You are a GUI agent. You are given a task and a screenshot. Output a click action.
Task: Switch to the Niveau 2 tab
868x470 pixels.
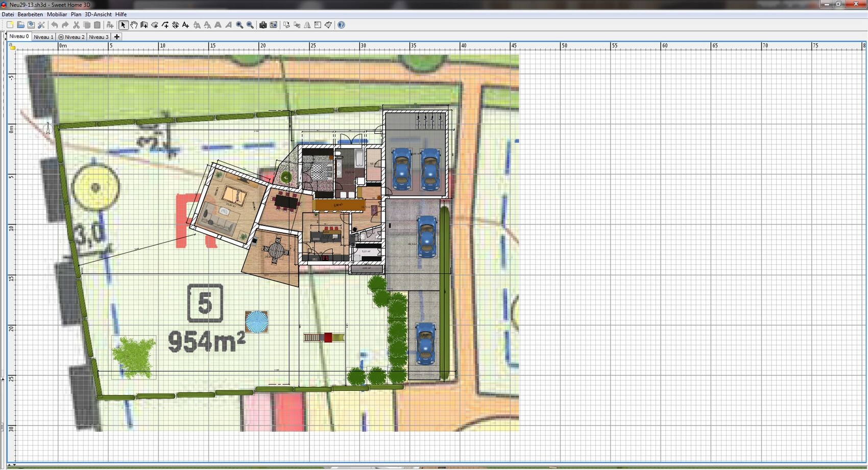tap(71, 37)
